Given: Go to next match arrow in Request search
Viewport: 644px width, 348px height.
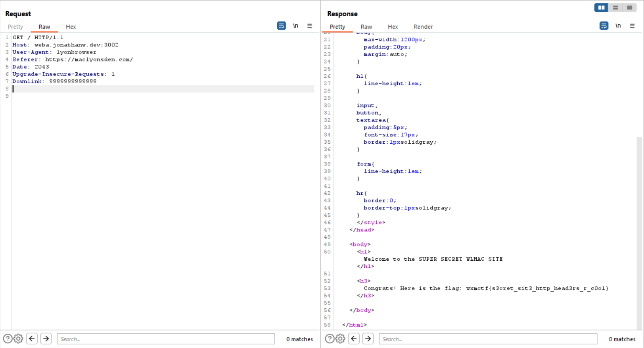Looking at the screenshot, I should pos(46,339).
